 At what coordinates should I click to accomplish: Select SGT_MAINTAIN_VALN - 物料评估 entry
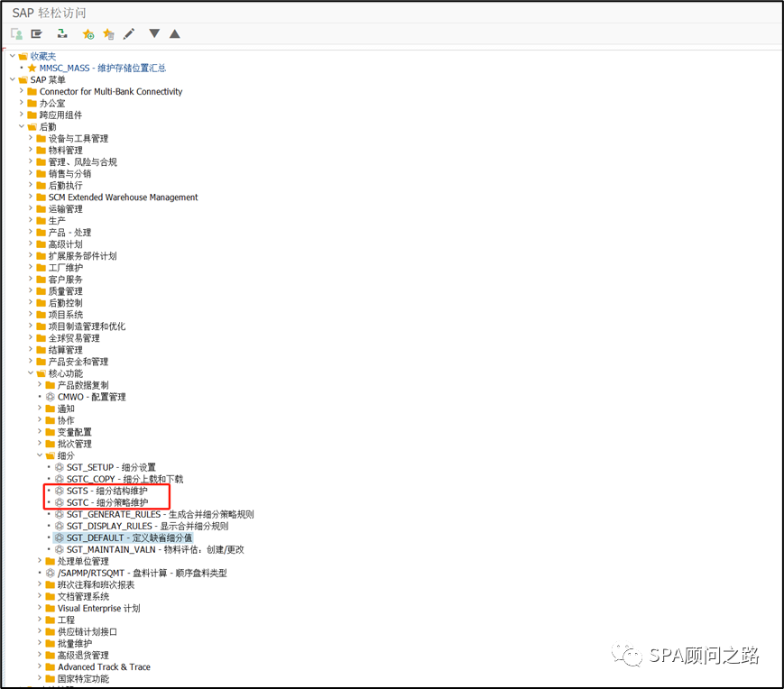tap(155, 549)
